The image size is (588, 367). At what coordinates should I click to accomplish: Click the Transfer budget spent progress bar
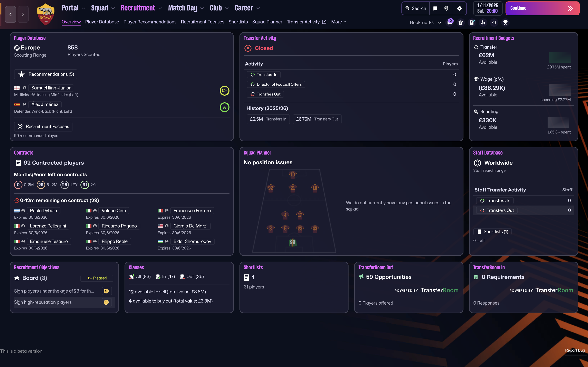pos(560,57)
